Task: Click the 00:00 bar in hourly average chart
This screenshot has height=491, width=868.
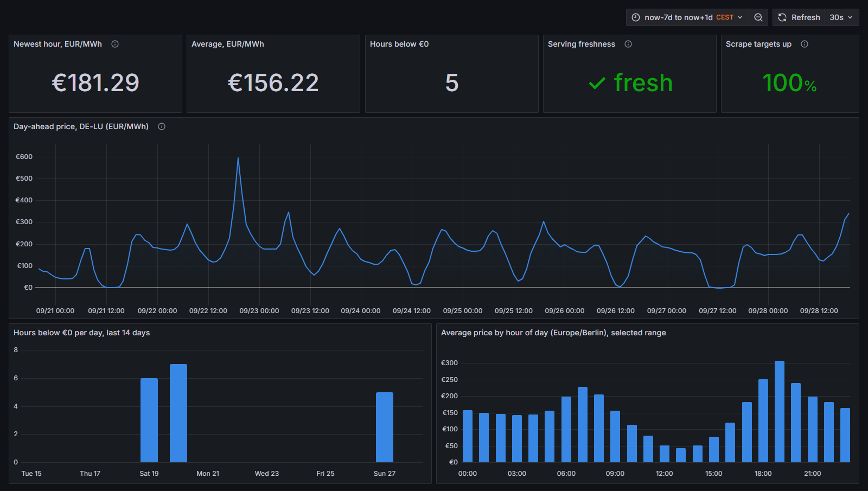Action: point(468,436)
